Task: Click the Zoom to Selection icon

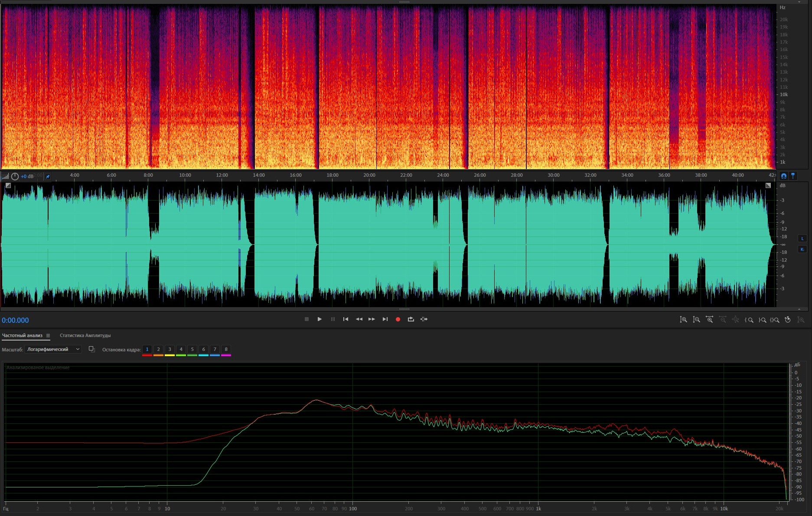Action: click(775, 320)
